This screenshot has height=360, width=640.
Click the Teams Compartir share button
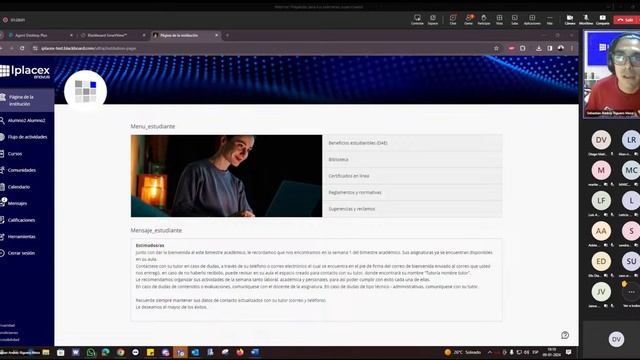coord(602,19)
